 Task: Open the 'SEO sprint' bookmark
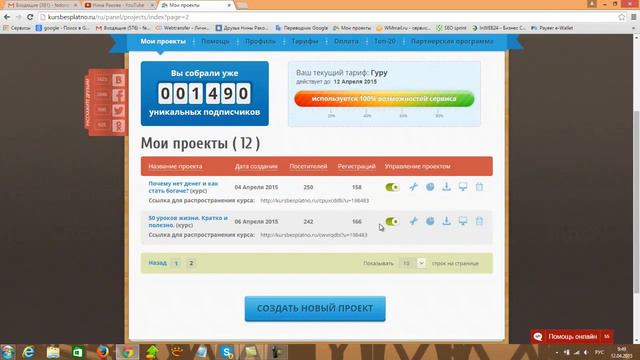(x=451, y=28)
